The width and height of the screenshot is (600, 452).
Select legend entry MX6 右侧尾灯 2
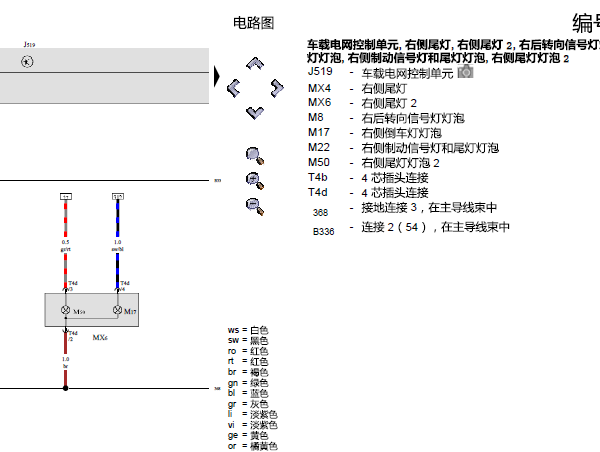coord(362,103)
